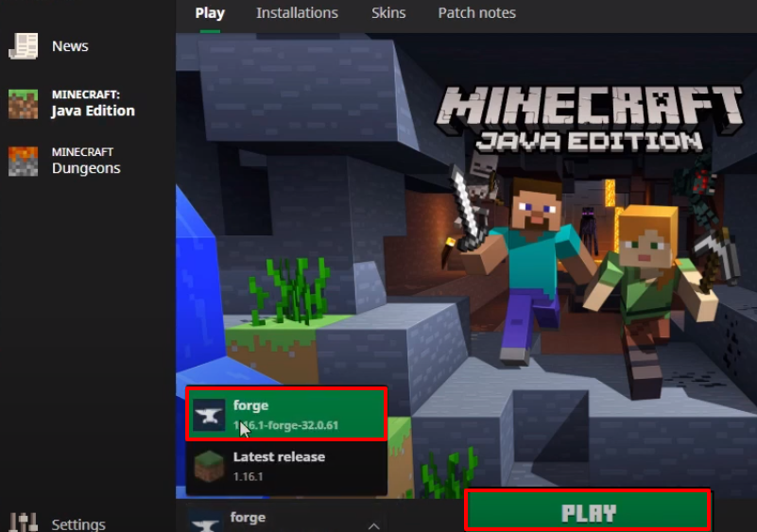Open the Patch notes tab
Screen dimensions: 757x532
point(477,13)
